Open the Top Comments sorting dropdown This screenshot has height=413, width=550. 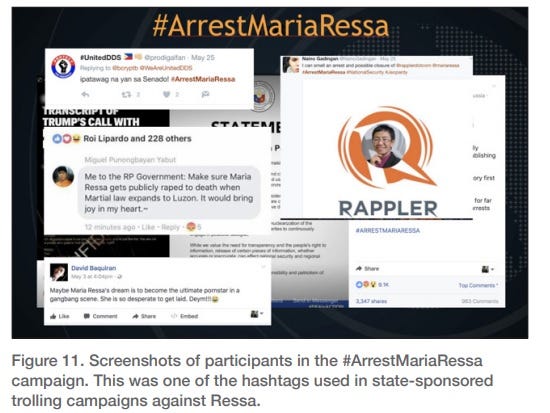(478, 285)
